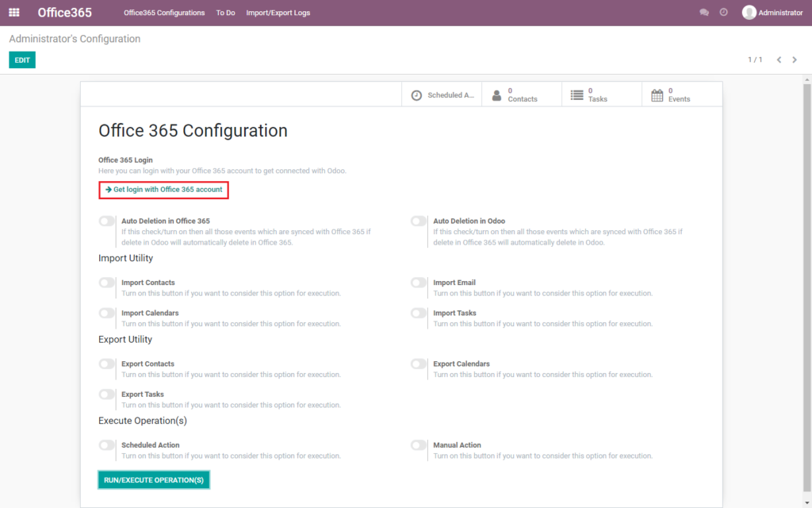Click Get login with Office 365 account

click(163, 190)
